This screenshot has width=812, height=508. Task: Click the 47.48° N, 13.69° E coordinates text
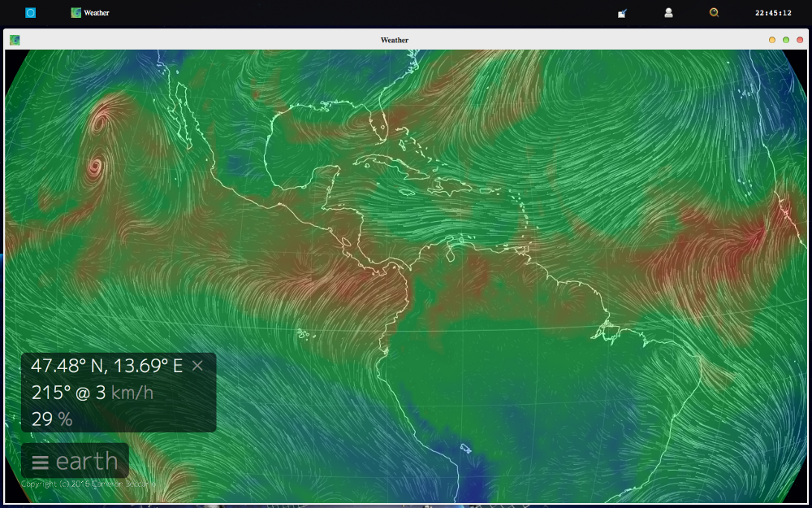106,366
